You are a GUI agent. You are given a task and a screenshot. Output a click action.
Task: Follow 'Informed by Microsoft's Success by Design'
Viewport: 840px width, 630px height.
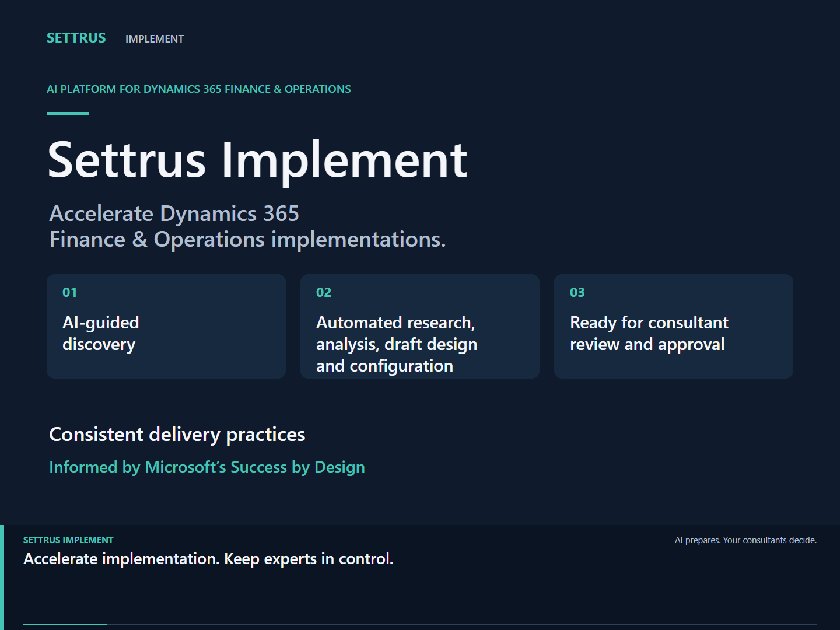pos(207,467)
